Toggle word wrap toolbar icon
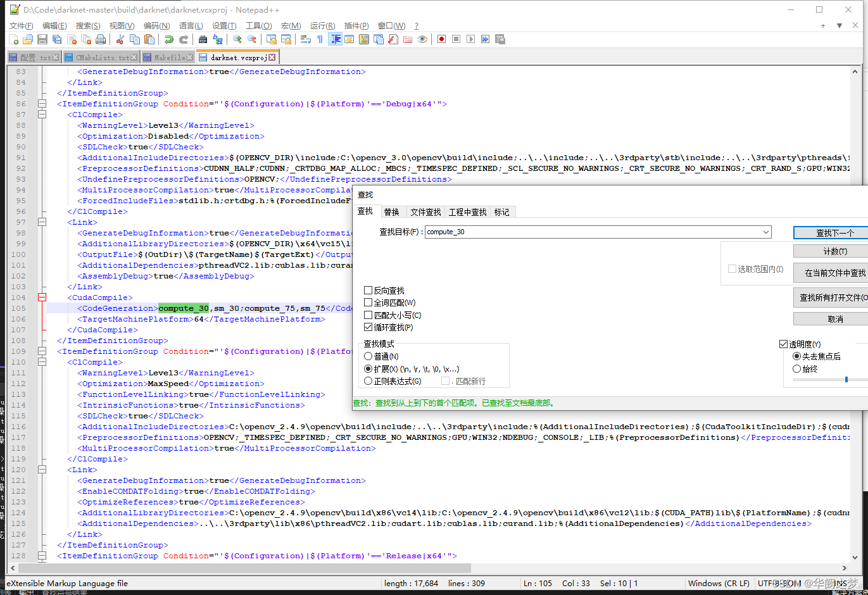 coord(305,39)
